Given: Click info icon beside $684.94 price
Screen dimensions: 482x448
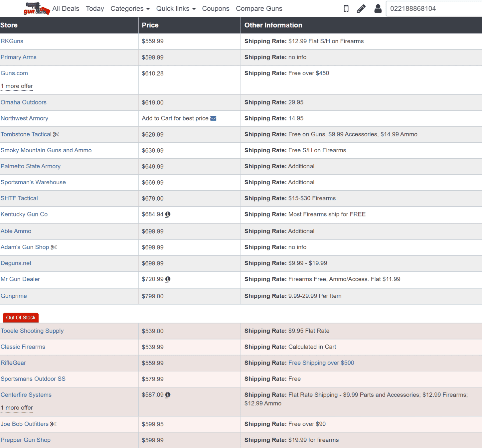Looking at the screenshot, I should pyautogui.click(x=168, y=214).
